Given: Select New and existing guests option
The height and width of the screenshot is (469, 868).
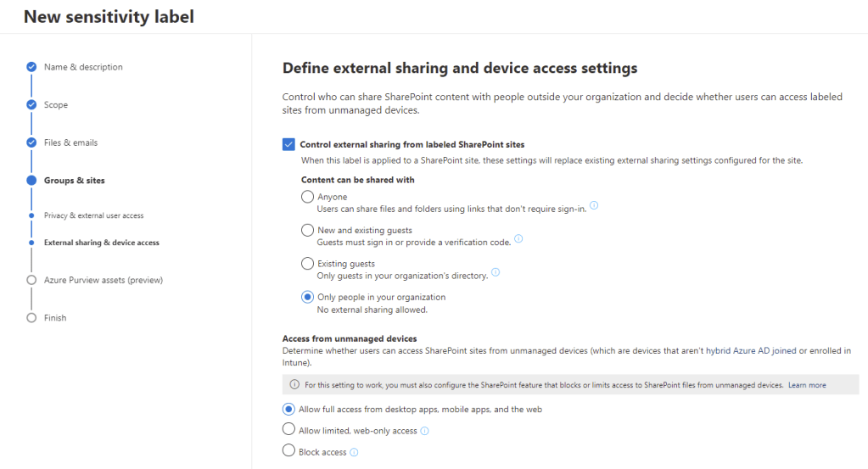Looking at the screenshot, I should [308, 230].
